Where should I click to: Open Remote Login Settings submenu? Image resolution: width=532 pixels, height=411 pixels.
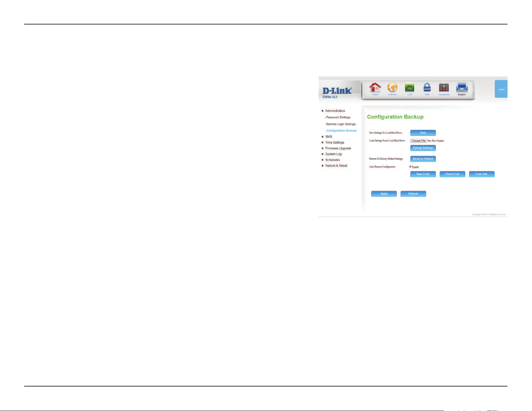tap(340, 124)
